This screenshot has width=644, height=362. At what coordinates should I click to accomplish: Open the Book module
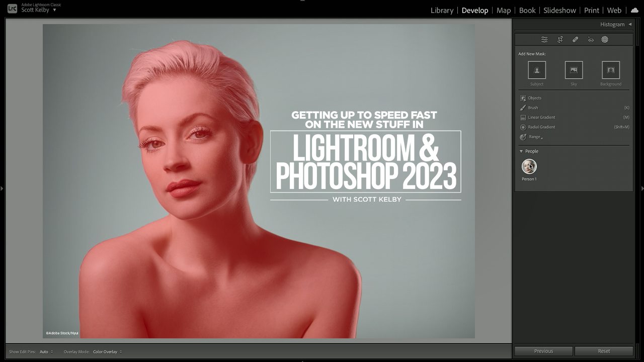tap(527, 10)
